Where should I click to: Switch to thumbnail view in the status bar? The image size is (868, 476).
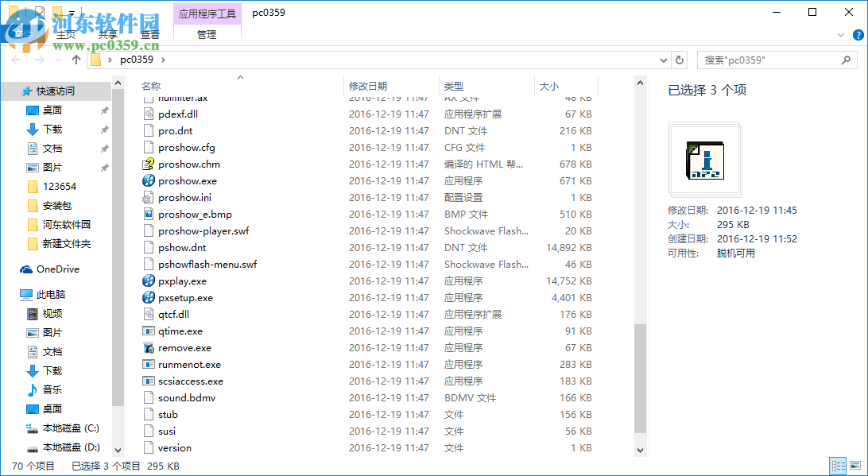(857, 466)
